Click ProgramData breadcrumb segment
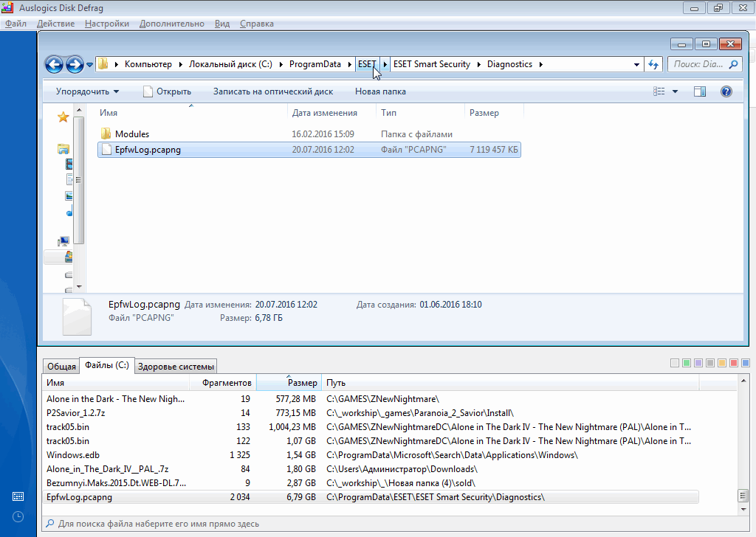This screenshot has width=756, height=537. 315,64
